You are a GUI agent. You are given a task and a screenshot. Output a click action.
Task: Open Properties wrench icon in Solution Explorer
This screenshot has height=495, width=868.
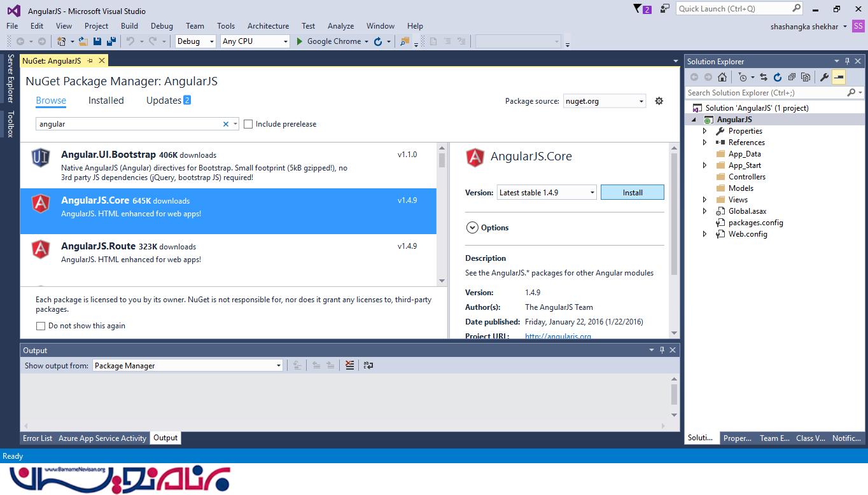point(824,77)
